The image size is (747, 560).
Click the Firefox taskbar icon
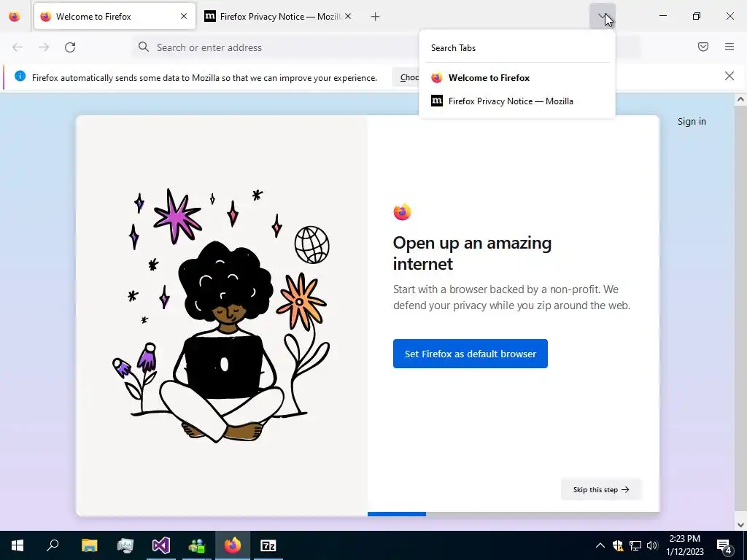pyautogui.click(x=233, y=545)
